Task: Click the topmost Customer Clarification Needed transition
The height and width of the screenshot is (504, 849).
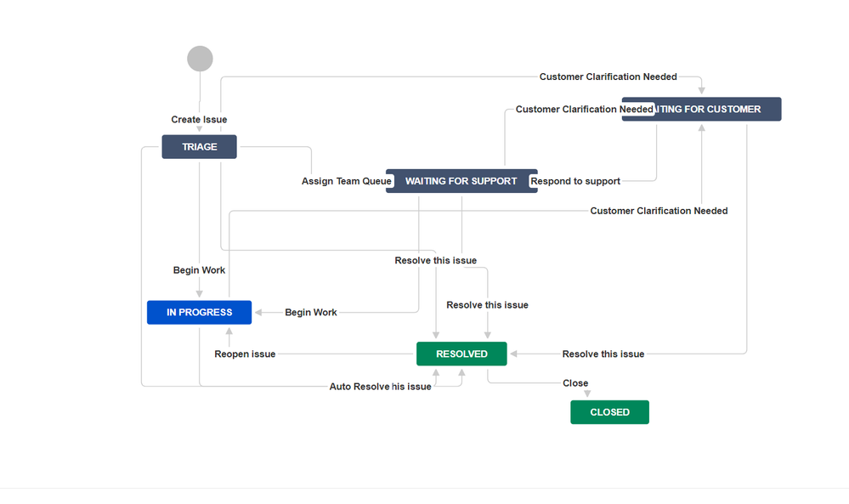Action: pyautogui.click(x=608, y=76)
